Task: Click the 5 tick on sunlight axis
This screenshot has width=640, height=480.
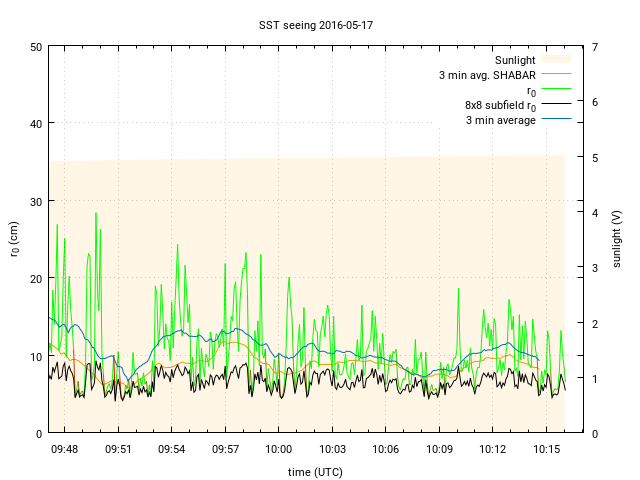Action: point(595,157)
